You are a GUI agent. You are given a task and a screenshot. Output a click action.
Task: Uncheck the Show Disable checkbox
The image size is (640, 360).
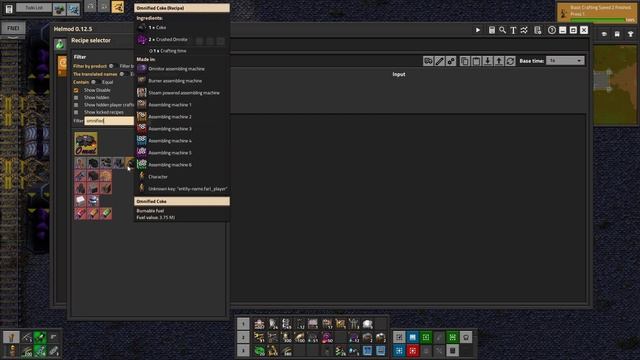point(76,90)
